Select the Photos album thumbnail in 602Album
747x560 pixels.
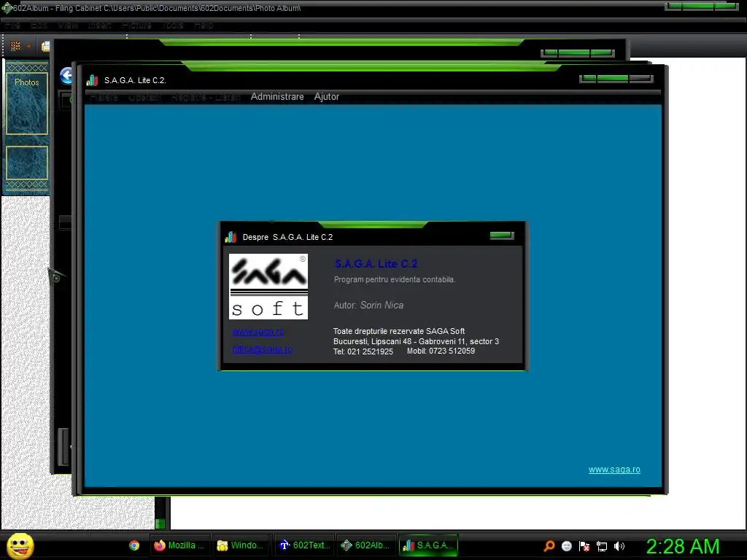click(x=27, y=104)
